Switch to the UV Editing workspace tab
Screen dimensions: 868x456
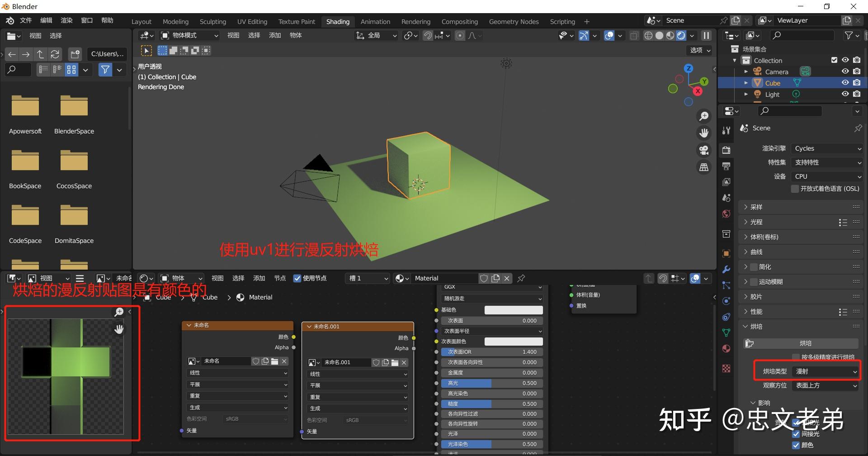(x=252, y=21)
